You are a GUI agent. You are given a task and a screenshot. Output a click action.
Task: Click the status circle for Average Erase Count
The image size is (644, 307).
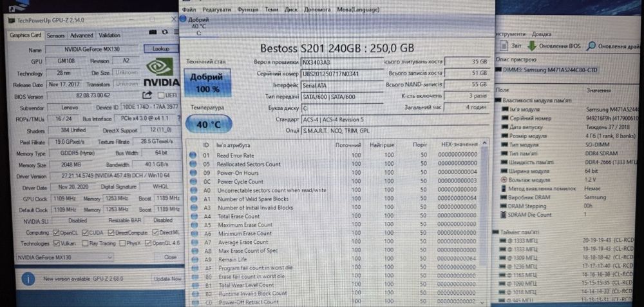click(193, 242)
